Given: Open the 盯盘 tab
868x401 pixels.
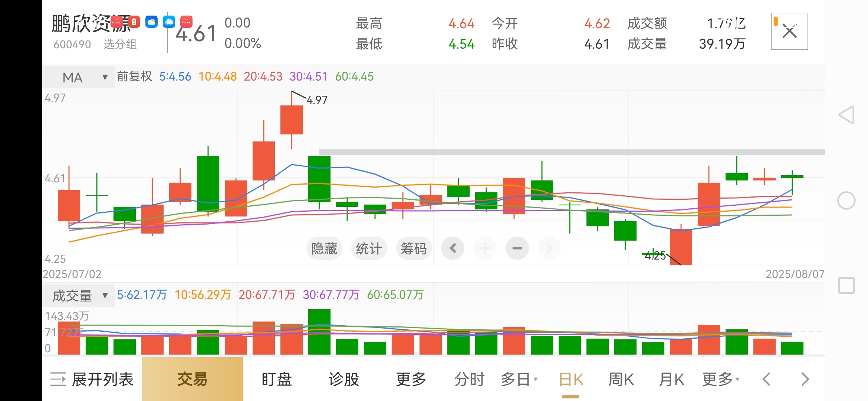Looking at the screenshot, I should coord(277,379).
